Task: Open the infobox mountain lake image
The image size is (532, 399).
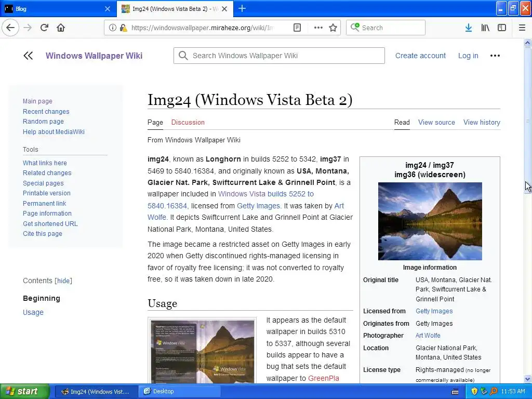Action: click(x=430, y=221)
